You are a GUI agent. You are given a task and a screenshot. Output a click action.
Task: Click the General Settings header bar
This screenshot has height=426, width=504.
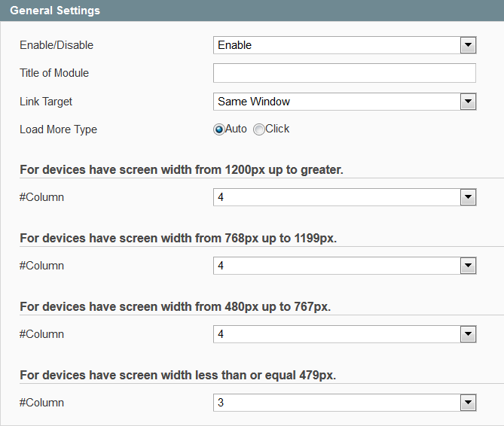click(252, 11)
